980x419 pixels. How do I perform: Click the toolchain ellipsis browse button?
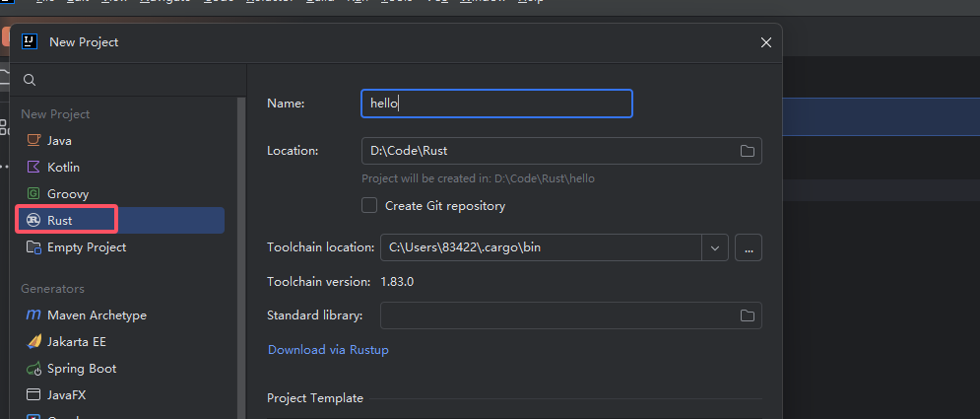[749, 247]
